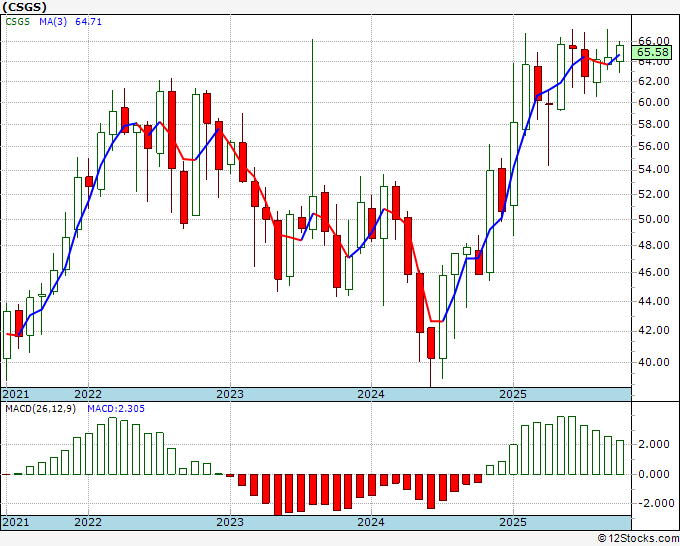
Task: Open the 12Stocks.com copyright link
Action: (x=638, y=539)
